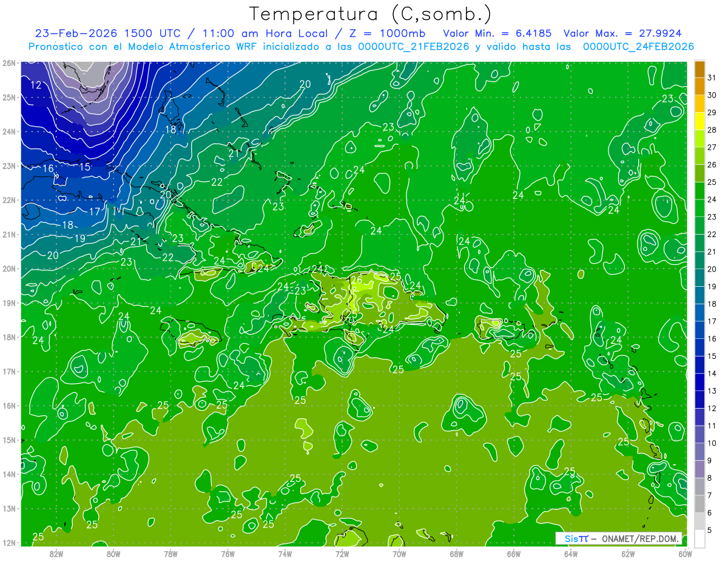Click the legend value 21
This screenshot has width=728, height=562.
coord(712,252)
